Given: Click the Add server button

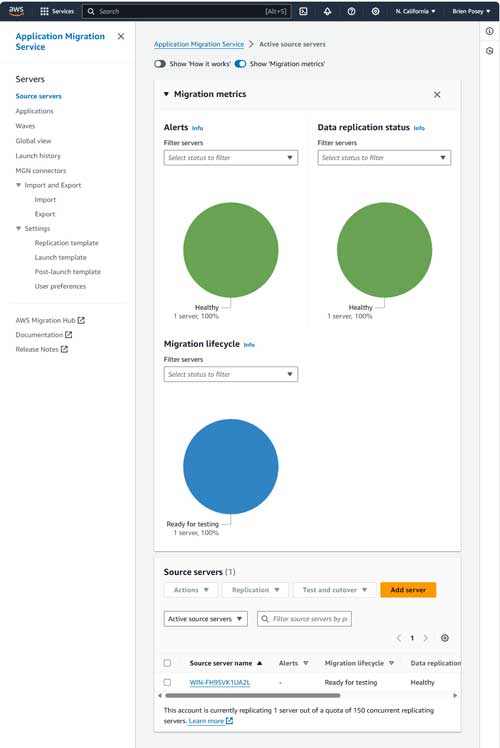Looking at the screenshot, I should 408,590.
